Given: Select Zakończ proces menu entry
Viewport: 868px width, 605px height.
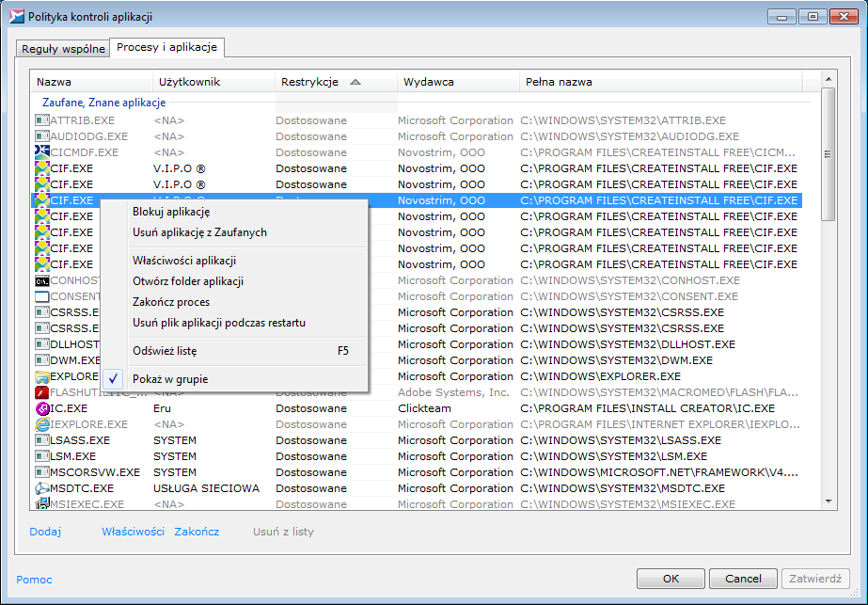Looking at the screenshot, I should [233, 303].
